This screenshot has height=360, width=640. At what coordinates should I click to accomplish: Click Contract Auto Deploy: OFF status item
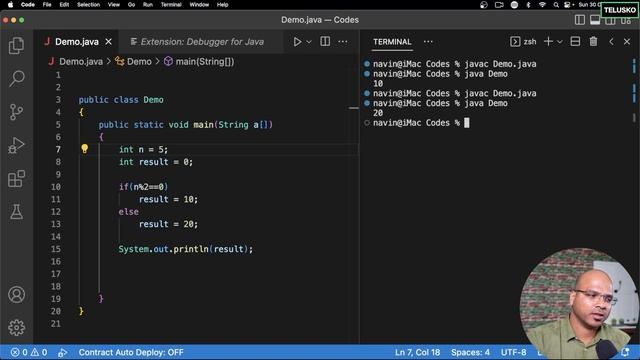pos(131,352)
